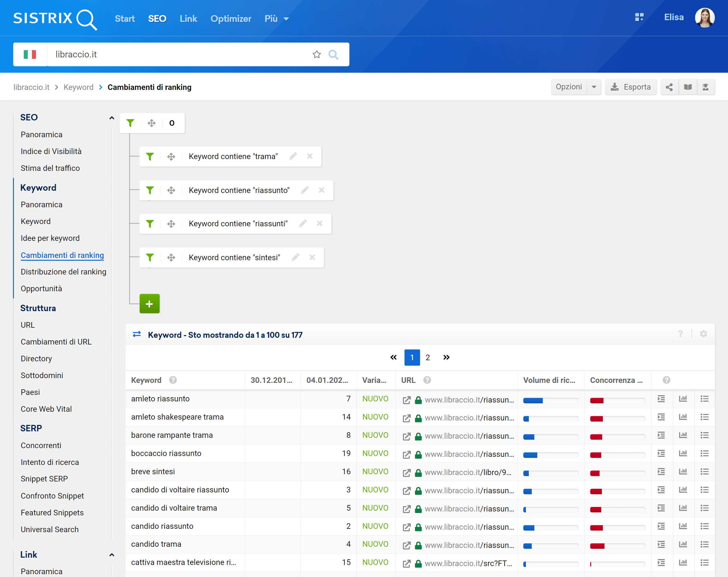Click the magnifier search icon
Viewport: 728px width, 577px height.
(333, 54)
